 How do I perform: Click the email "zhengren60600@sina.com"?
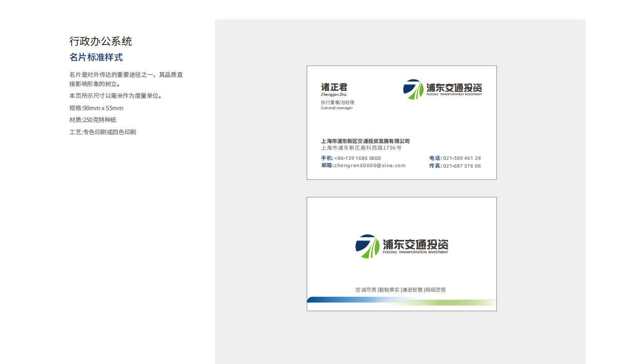pyautogui.click(x=370, y=166)
